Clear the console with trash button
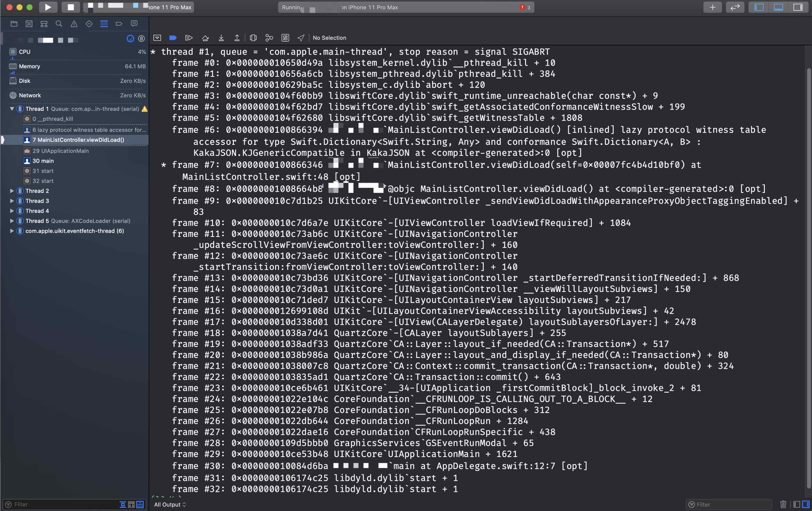 tap(783, 504)
